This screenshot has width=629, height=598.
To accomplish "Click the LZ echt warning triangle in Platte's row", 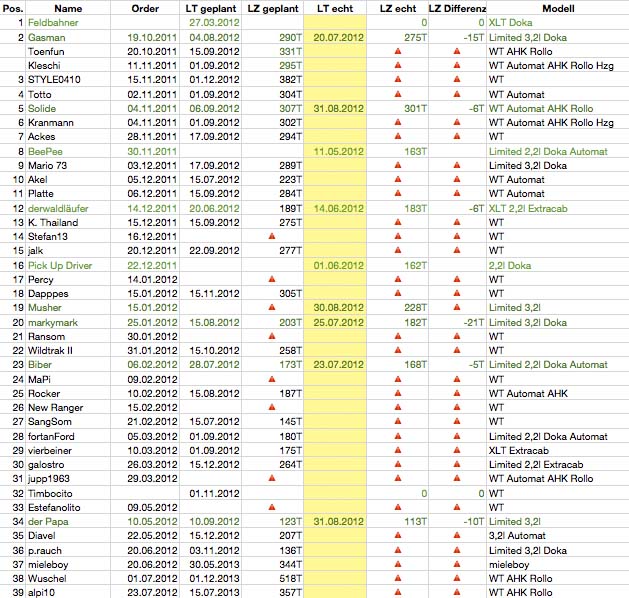I will click(x=398, y=193).
